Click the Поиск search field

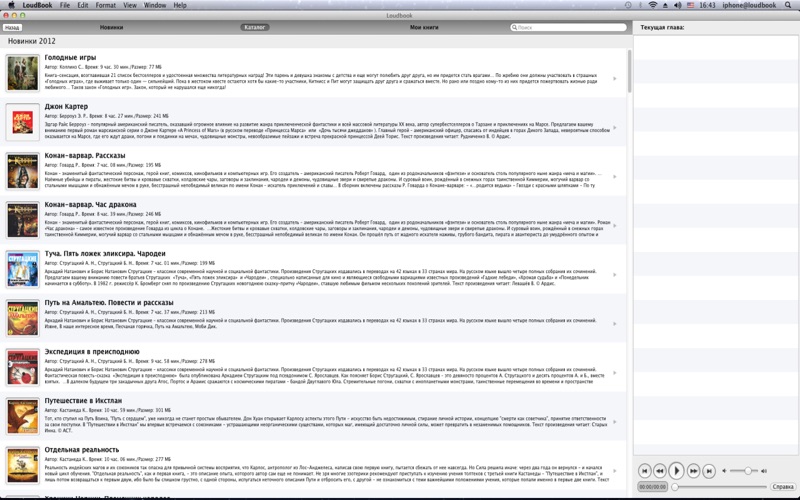[x=568, y=28]
